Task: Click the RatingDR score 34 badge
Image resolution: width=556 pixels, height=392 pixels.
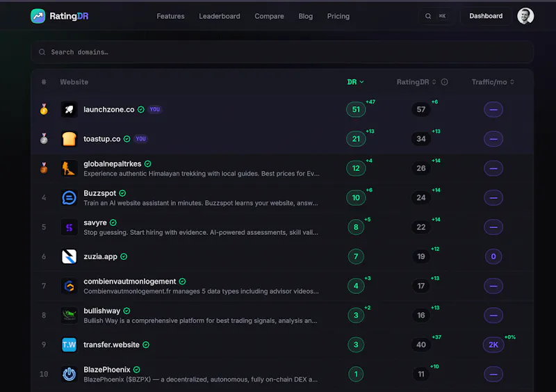Action: click(x=421, y=139)
